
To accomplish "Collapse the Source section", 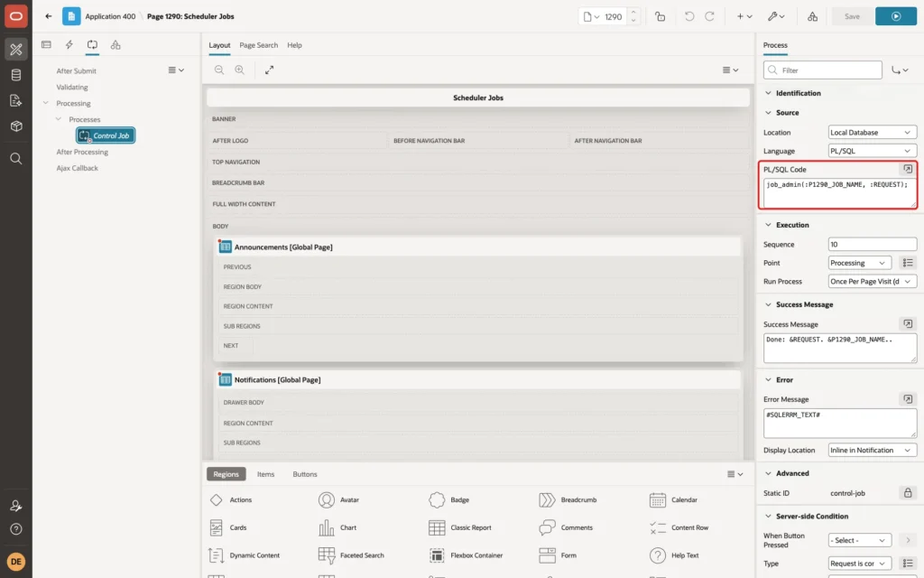I will 768,113.
